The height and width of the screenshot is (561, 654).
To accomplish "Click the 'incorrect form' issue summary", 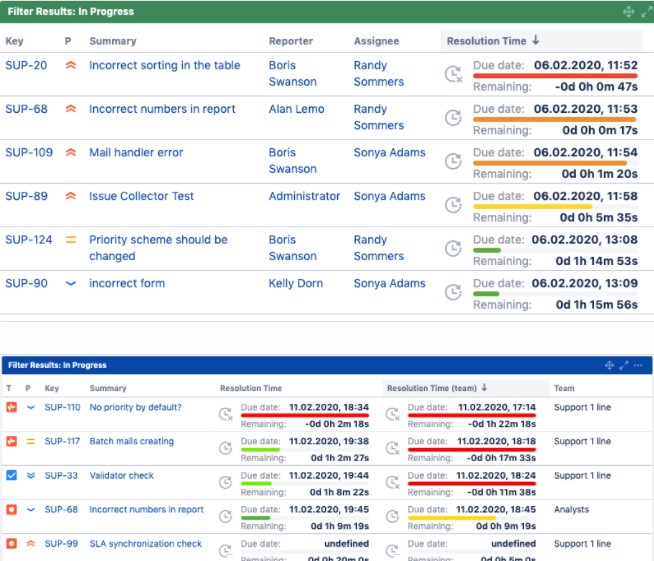I will point(127,283).
